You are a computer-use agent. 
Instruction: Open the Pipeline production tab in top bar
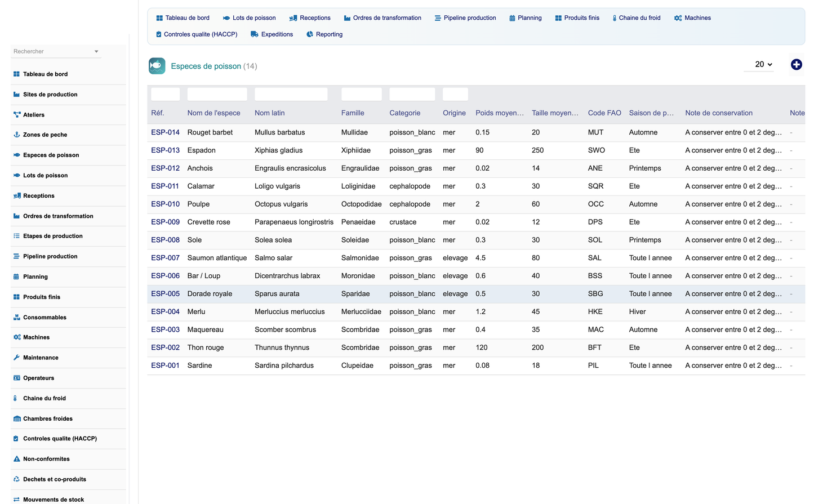tap(465, 18)
